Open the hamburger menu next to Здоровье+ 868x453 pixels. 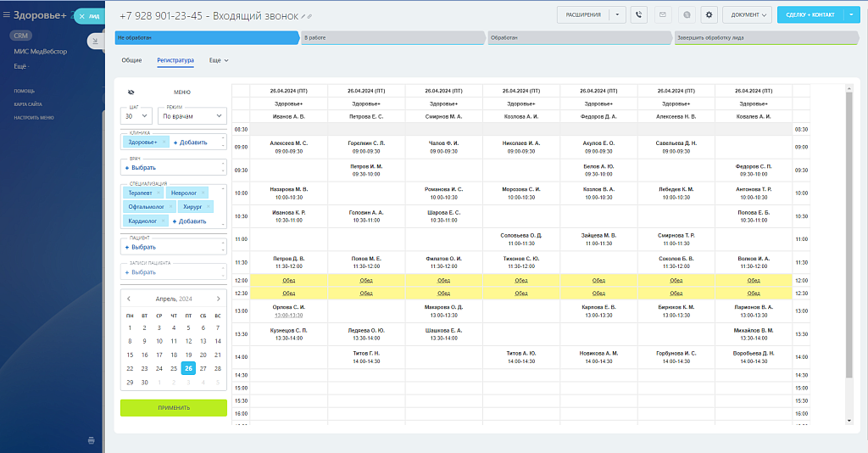pos(6,14)
